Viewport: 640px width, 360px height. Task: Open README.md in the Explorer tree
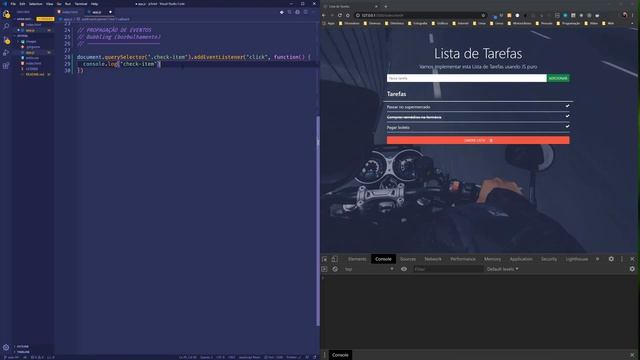point(35,74)
